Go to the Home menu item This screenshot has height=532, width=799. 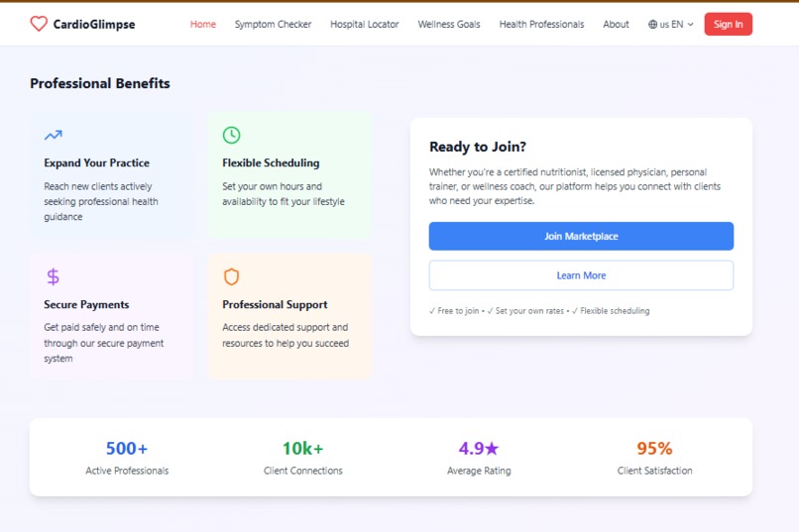pyautogui.click(x=203, y=25)
